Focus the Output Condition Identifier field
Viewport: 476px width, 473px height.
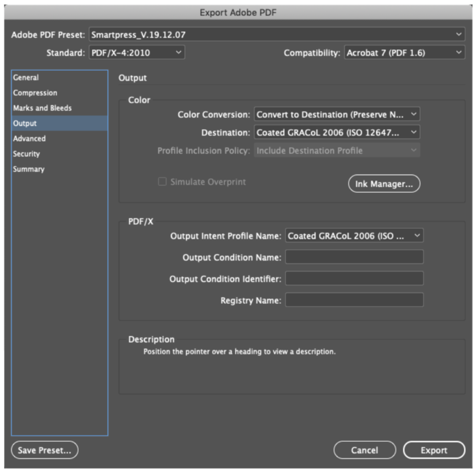point(354,278)
